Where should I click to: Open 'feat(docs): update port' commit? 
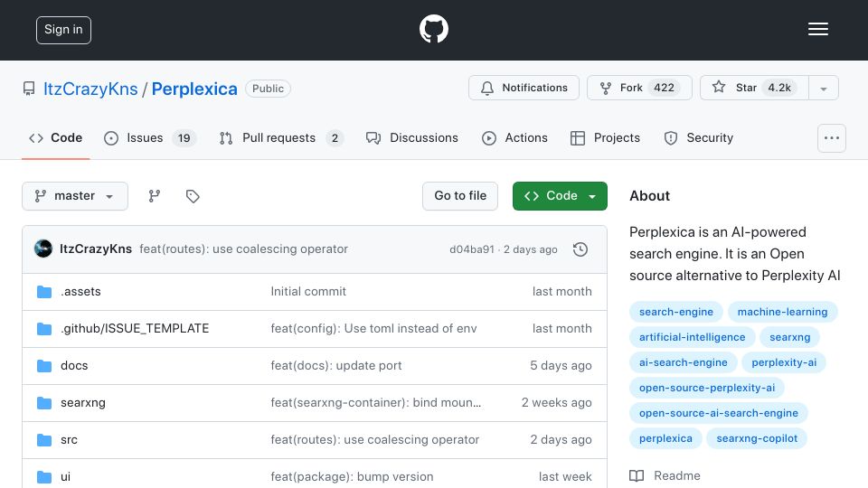[336, 366]
